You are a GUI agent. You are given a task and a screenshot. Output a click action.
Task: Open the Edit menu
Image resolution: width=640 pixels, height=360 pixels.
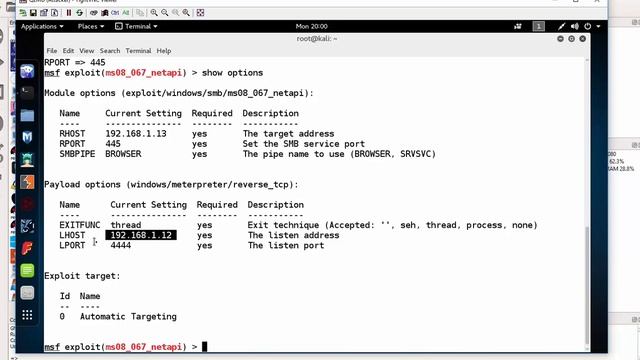(68, 51)
